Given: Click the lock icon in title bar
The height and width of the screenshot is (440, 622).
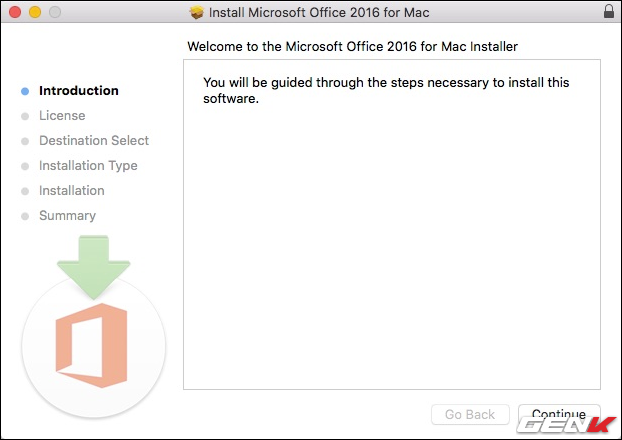Looking at the screenshot, I should (x=609, y=12).
